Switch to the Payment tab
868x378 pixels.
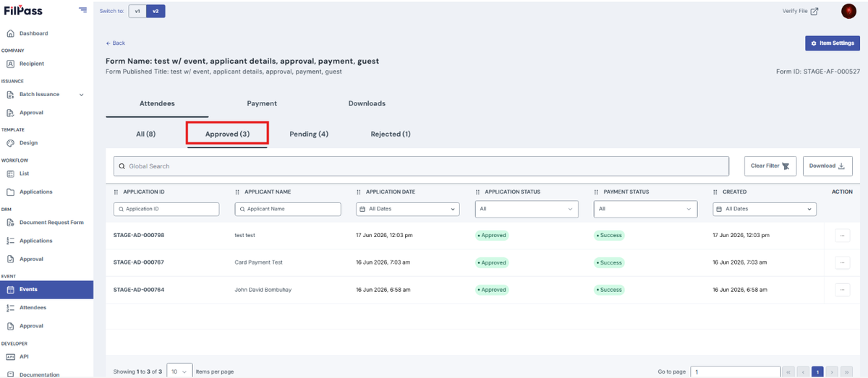point(262,103)
